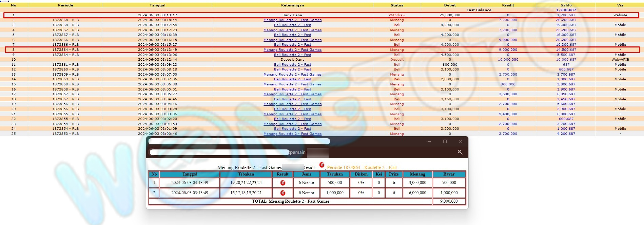Screen dimensions: 644x225
Task: Click the magnifier zoom icon in popup address bar
Action: 460,152
